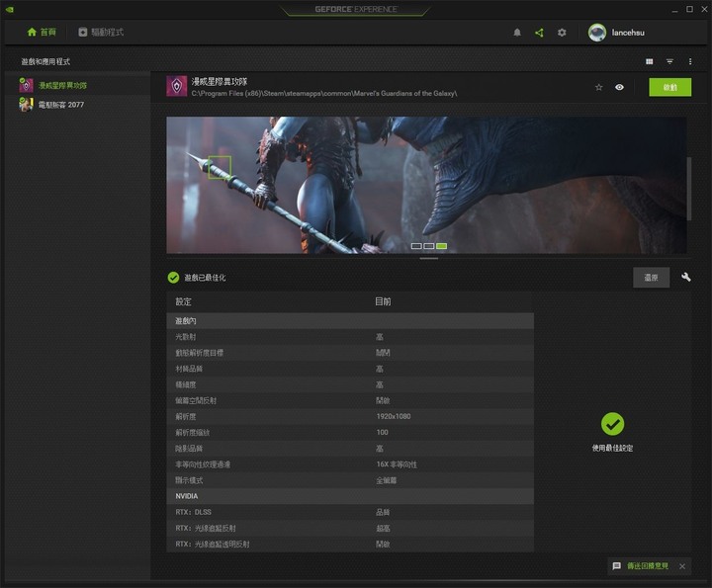
Task: Toggle the eye visibility icon for this game
Action: coord(619,88)
